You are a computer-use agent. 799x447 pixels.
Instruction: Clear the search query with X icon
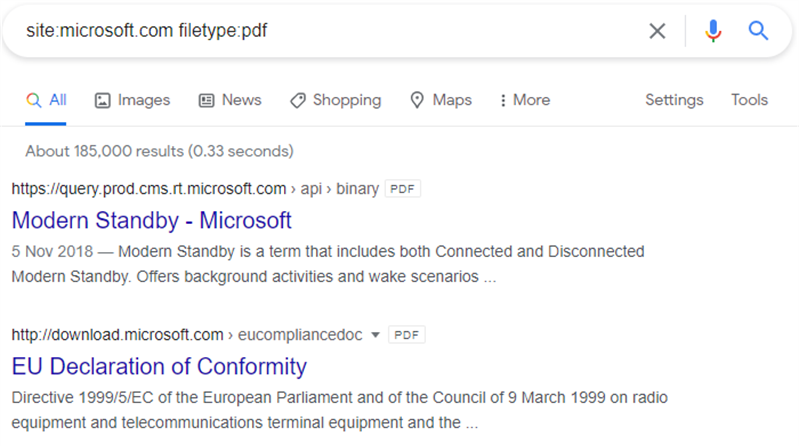657,31
